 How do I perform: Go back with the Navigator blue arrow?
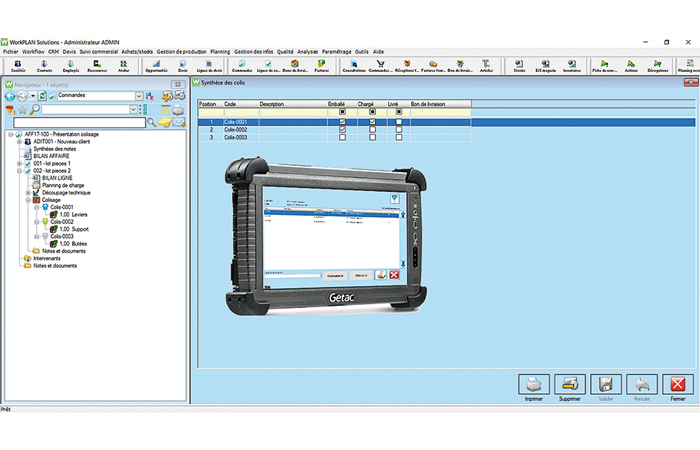point(10,96)
